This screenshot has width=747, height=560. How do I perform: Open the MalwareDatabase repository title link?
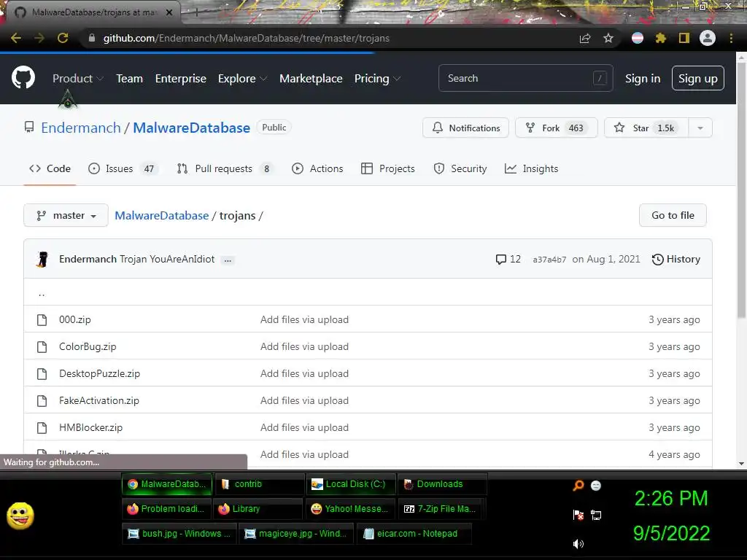[x=192, y=128]
